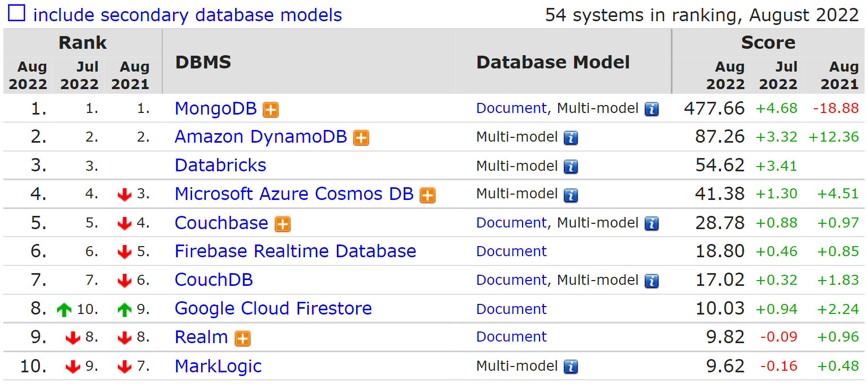Click the info icon in MongoDB's model column
The width and height of the screenshot is (868, 384).
652,109
